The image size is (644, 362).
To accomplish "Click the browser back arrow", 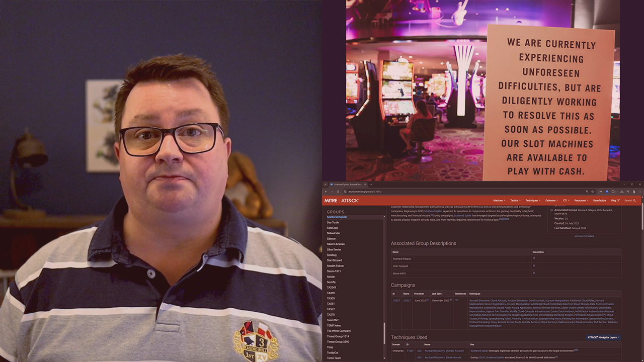I will point(326,192).
